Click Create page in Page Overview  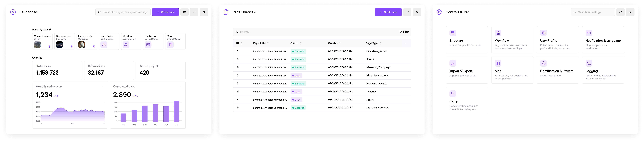tap(388, 12)
